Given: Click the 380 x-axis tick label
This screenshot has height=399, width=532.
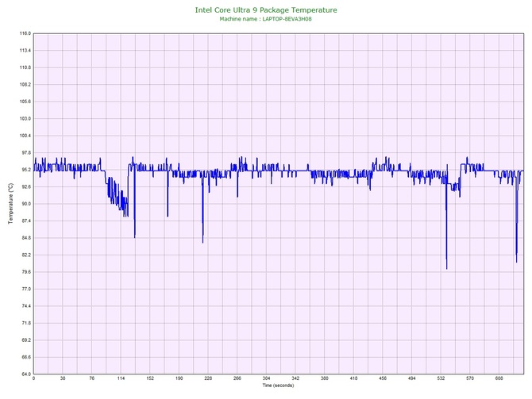Looking at the screenshot, I should (x=324, y=378).
